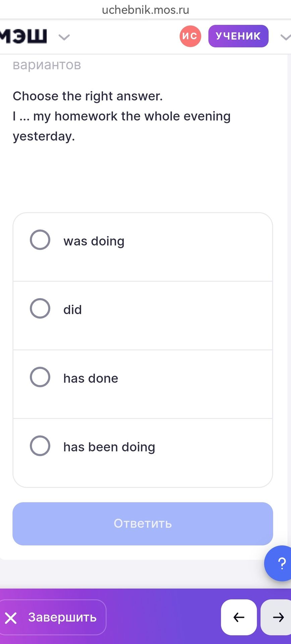Select the 'did' radio button
This screenshot has width=291, height=644.
point(40,308)
